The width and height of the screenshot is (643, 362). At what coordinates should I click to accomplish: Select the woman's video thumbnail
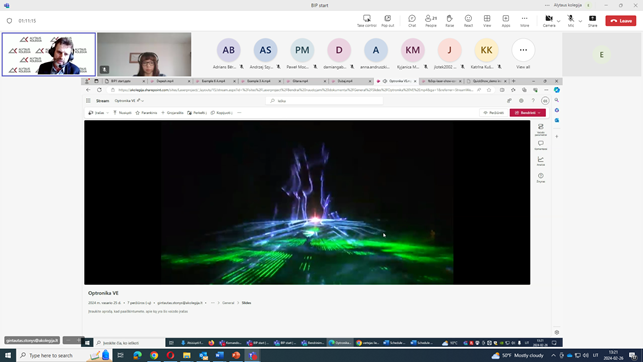144,55
